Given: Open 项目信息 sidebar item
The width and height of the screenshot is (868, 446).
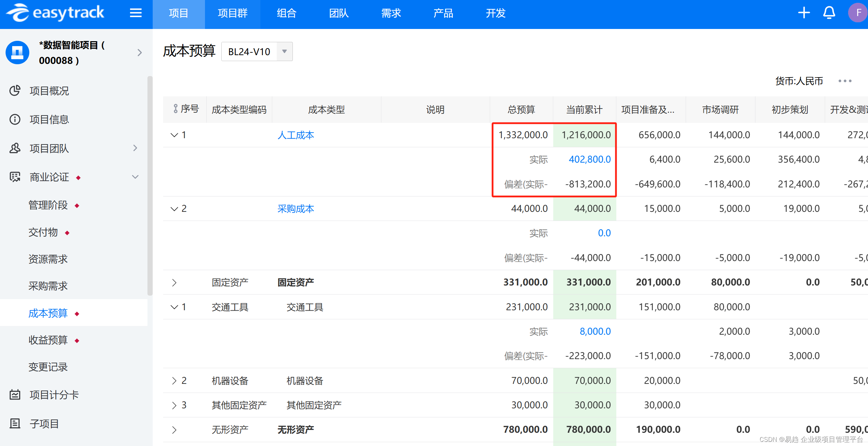Looking at the screenshot, I should pos(49,120).
